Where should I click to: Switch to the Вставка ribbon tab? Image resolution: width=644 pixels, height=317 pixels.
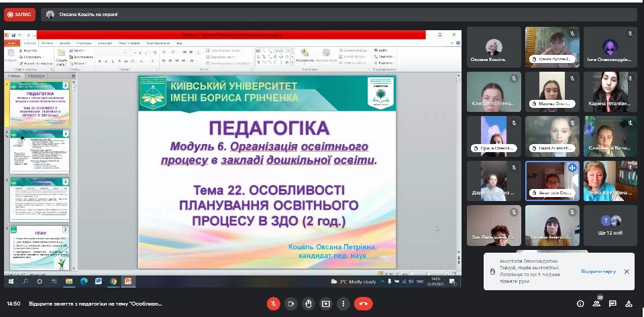(48, 43)
